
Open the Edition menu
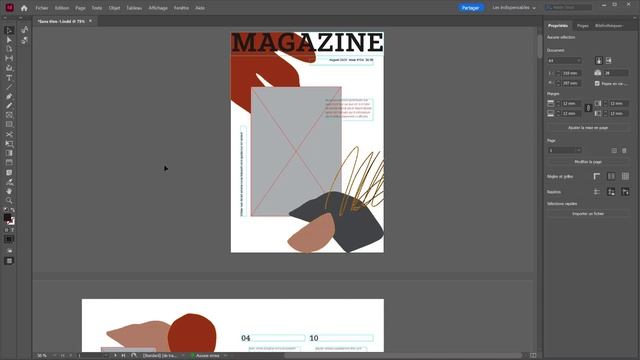click(x=62, y=8)
